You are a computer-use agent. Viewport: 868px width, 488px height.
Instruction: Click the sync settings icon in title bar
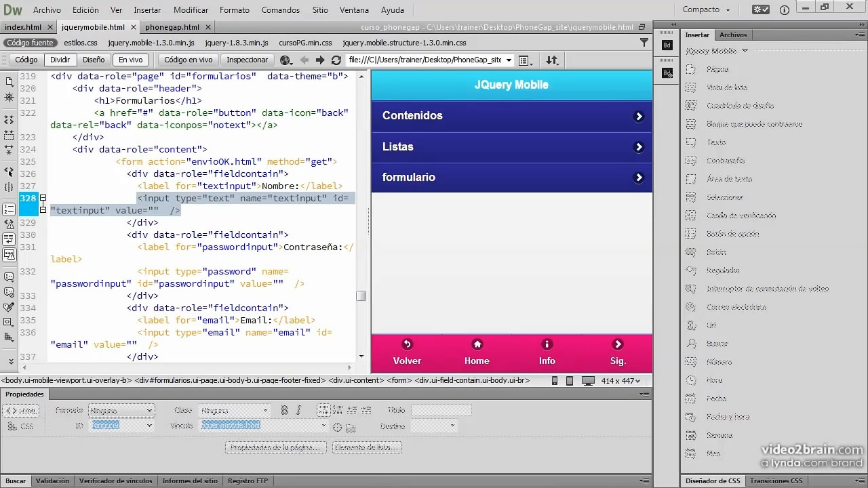[762, 9]
